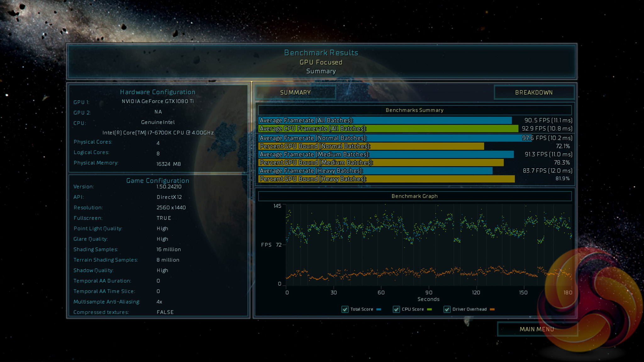Select the Average Framerate (All Batches) bar
Viewport: 644px width, 362px height.
[x=385, y=120]
